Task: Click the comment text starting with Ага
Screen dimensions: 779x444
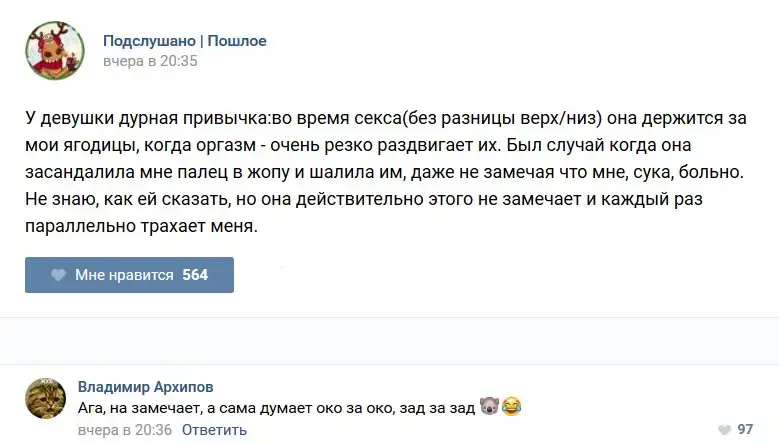Action: [276, 408]
